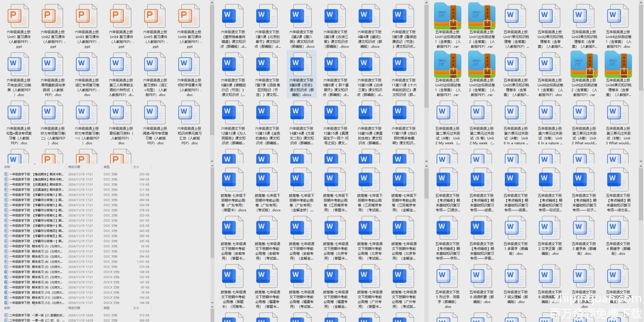The width and height of the screenshot is (644, 322).
Task: Select the 五年级英语上册 Unit4达标测试卷 1 doc icon
Action: (x=618, y=16)
